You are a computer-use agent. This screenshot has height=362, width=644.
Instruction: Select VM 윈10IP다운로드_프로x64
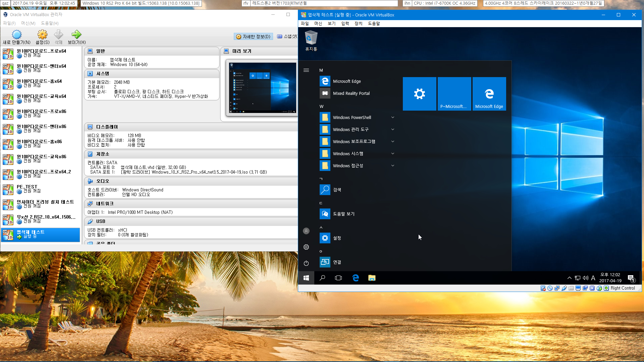[x=41, y=54]
